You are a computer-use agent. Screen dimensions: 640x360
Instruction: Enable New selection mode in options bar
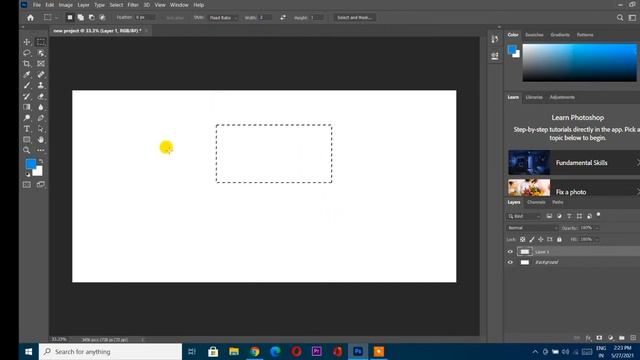pyautogui.click(x=70, y=18)
